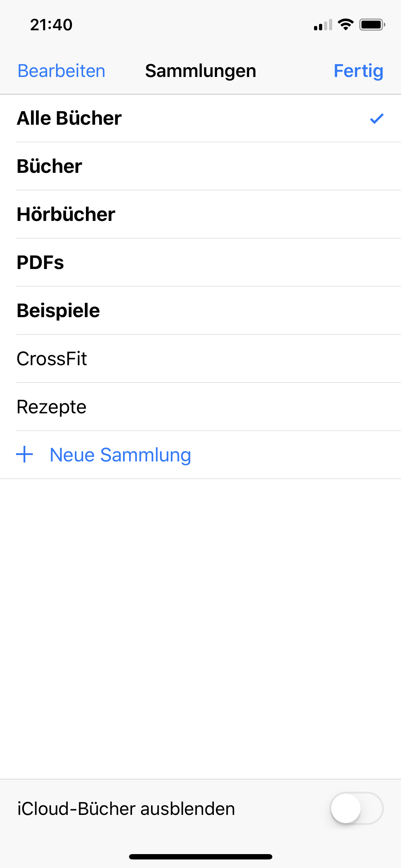Tap the battery status icon
The width and height of the screenshot is (401, 868).
coord(372,25)
